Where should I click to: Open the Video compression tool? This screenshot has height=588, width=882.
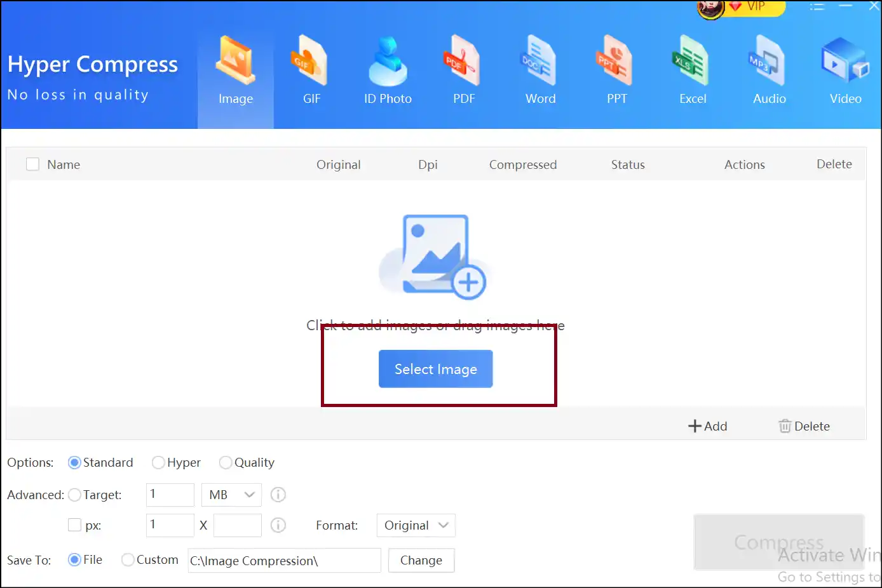click(x=845, y=71)
